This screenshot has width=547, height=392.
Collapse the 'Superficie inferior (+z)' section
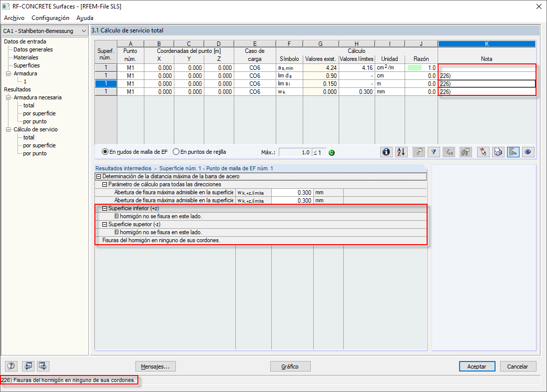click(x=104, y=209)
